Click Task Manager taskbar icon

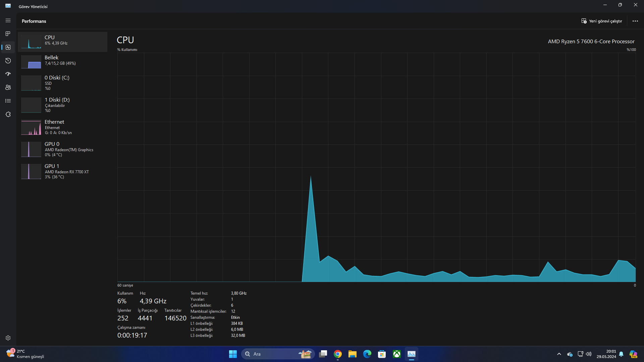[x=412, y=354]
